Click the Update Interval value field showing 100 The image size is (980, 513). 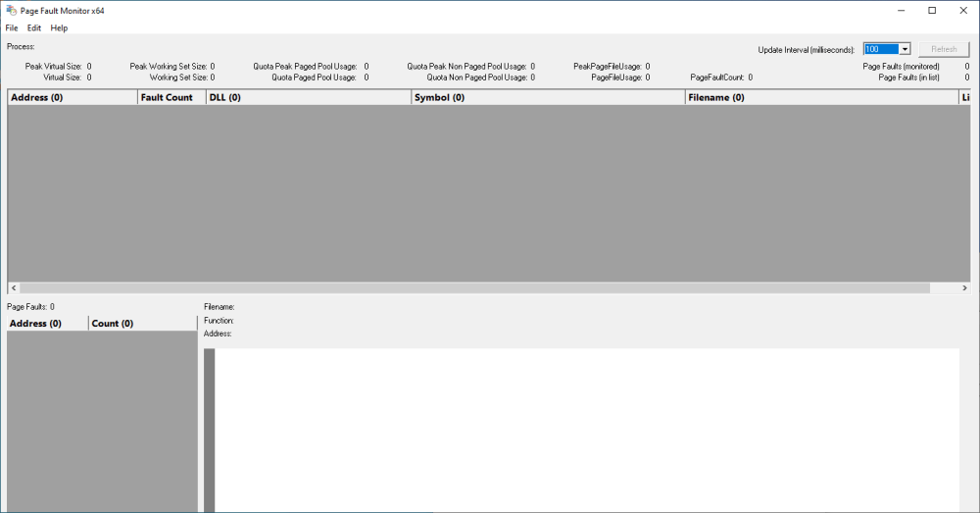(881, 49)
